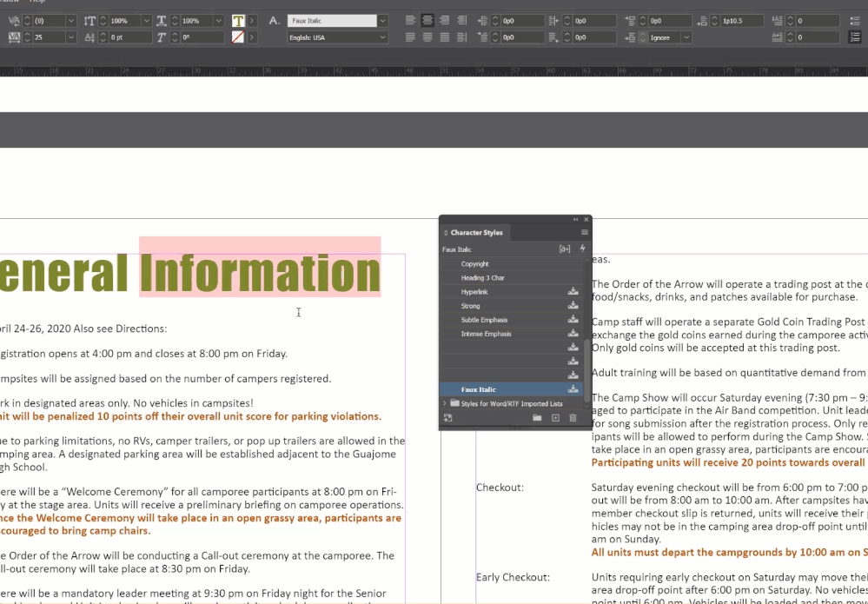Open the horizontal scale dropdown
The width and height of the screenshot is (868, 604).
pyautogui.click(x=220, y=21)
